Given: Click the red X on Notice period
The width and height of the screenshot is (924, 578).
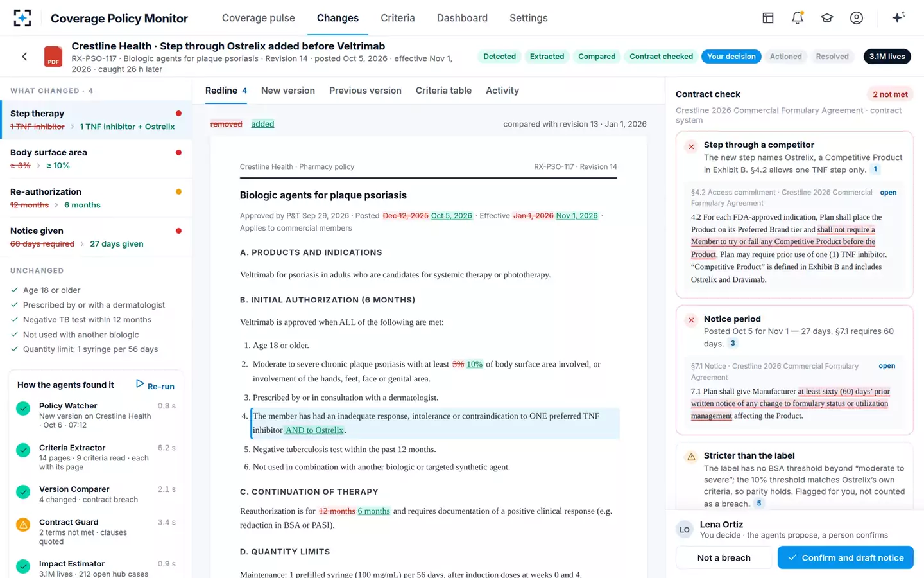Looking at the screenshot, I should pyautogui.click(x=692, y=320).
